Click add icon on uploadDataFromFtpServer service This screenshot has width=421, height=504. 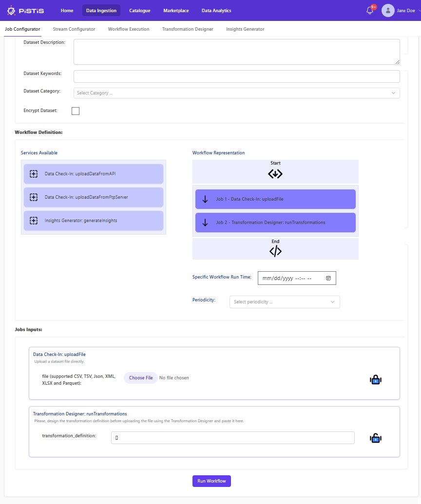coord(34,197)
